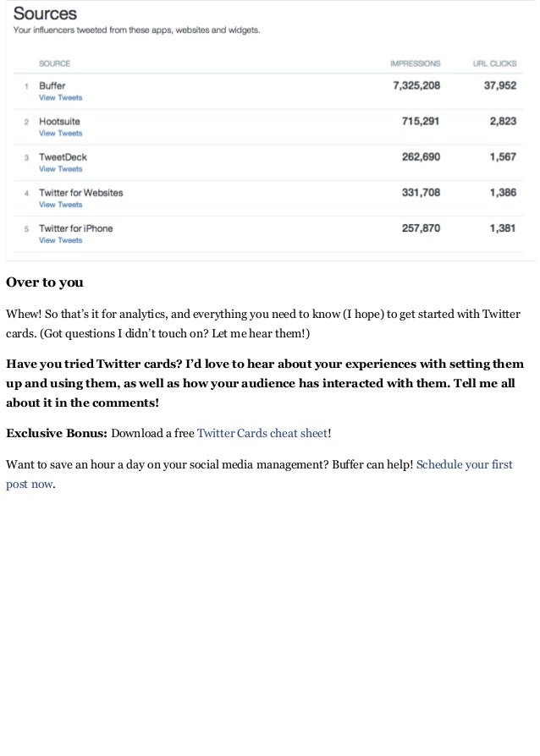This screenshot has width=540, height=756.
Task: Click the SOURCE column header
Action: pos(54,63)
